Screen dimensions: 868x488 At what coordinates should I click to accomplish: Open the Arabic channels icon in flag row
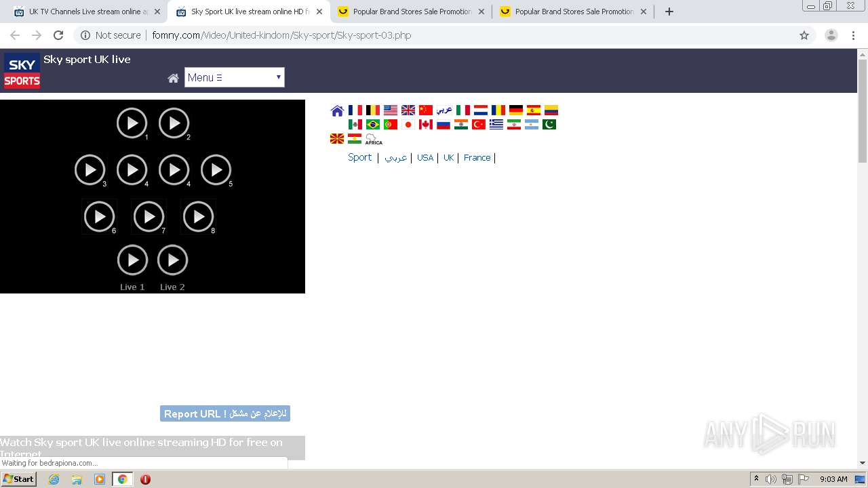point(444,110)
